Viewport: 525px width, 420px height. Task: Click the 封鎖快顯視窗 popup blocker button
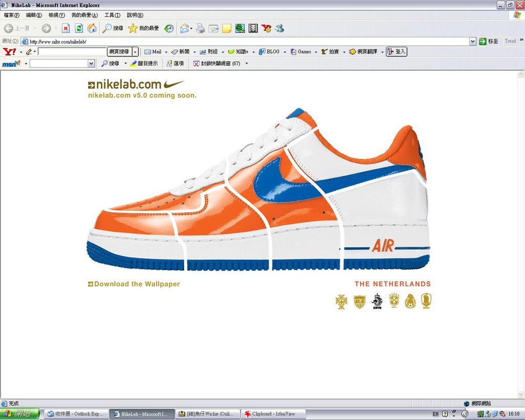(x=217, y=63)
